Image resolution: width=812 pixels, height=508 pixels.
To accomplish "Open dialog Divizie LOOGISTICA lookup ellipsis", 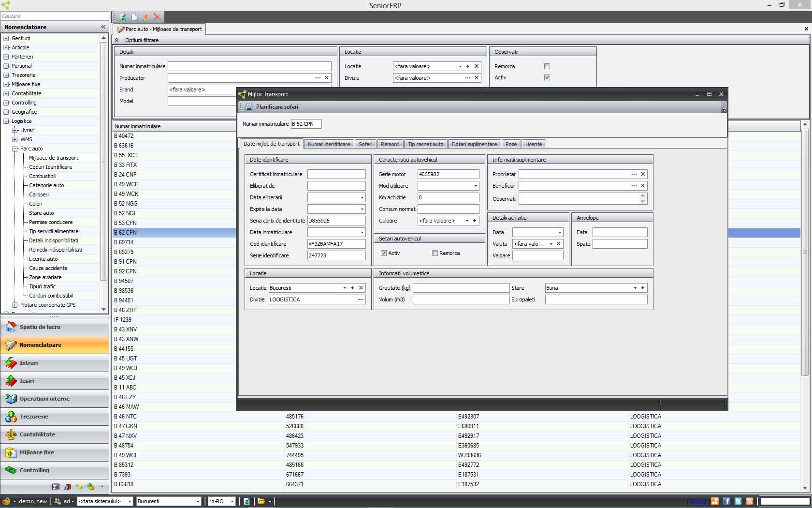I will tap(361, 299).
